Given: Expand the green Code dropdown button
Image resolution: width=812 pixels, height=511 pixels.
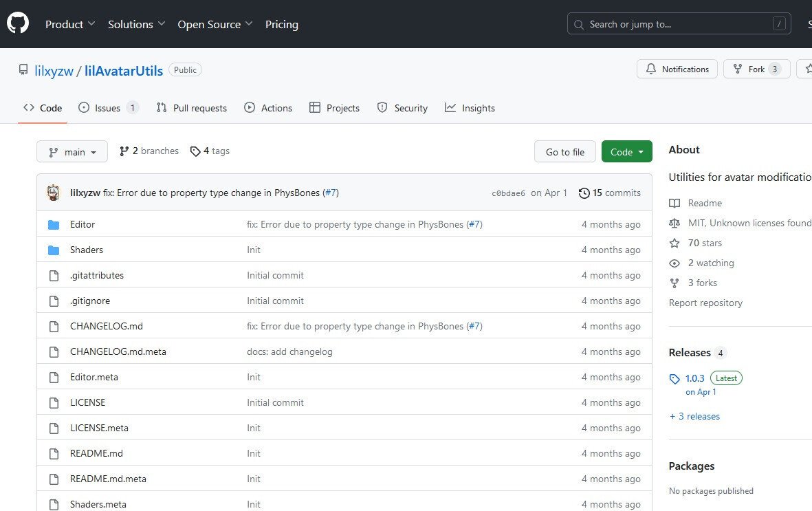Looking at the screenshot, I should [626, 151].
